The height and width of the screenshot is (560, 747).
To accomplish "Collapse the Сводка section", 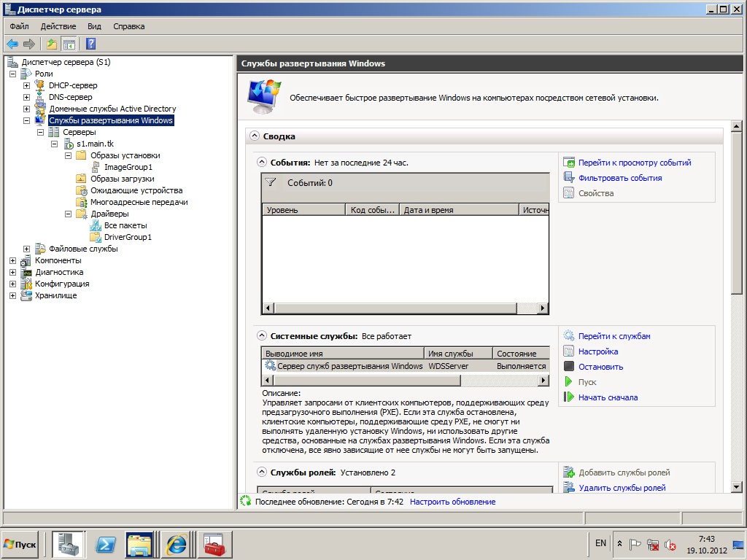I will pos(255,136).
